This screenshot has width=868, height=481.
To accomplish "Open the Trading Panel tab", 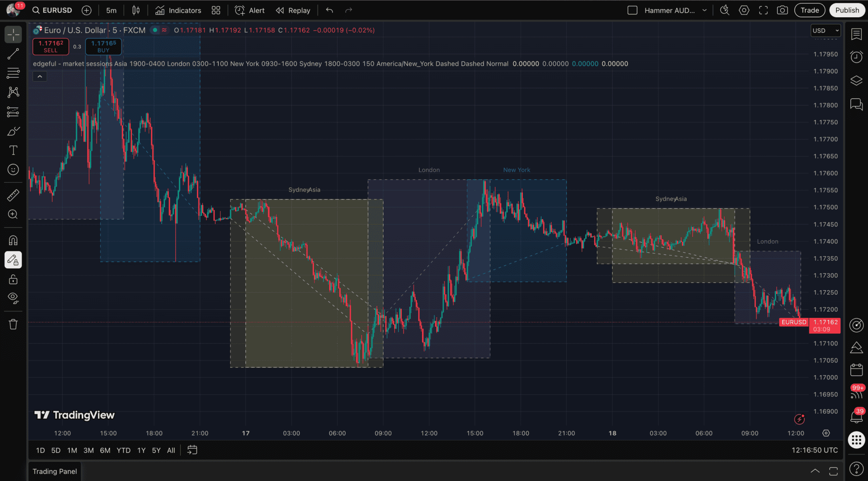I will [x=55, y=471].
